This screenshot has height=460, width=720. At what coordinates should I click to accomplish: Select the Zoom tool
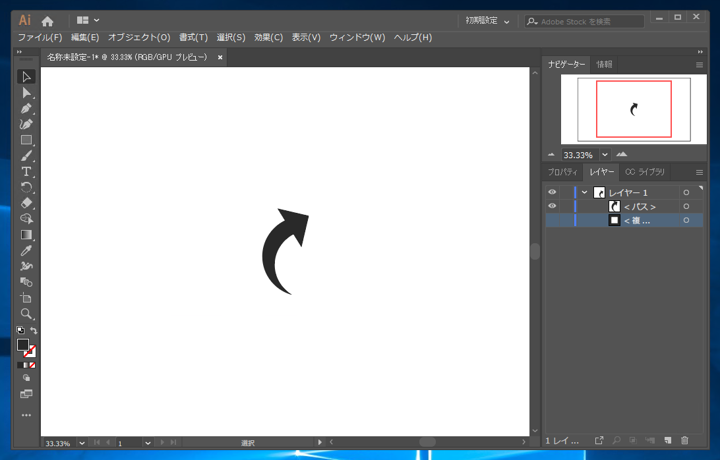pos(26,314)
